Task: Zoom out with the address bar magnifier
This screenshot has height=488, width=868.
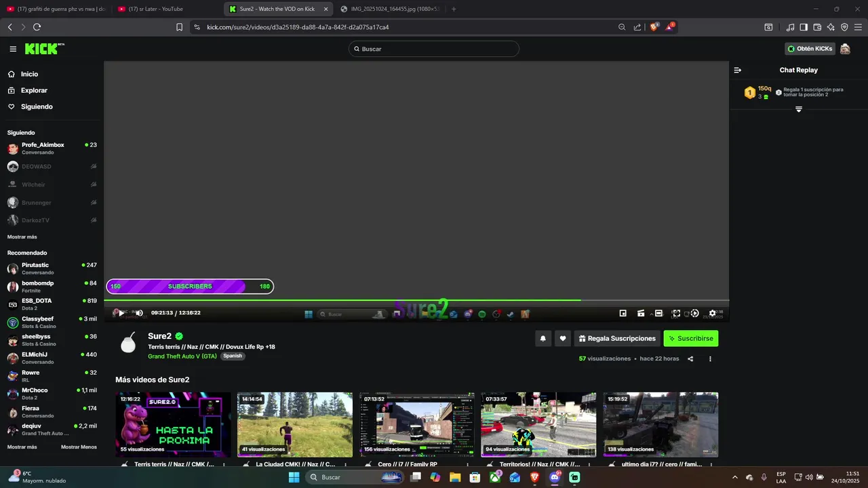Action: point(622,27)
